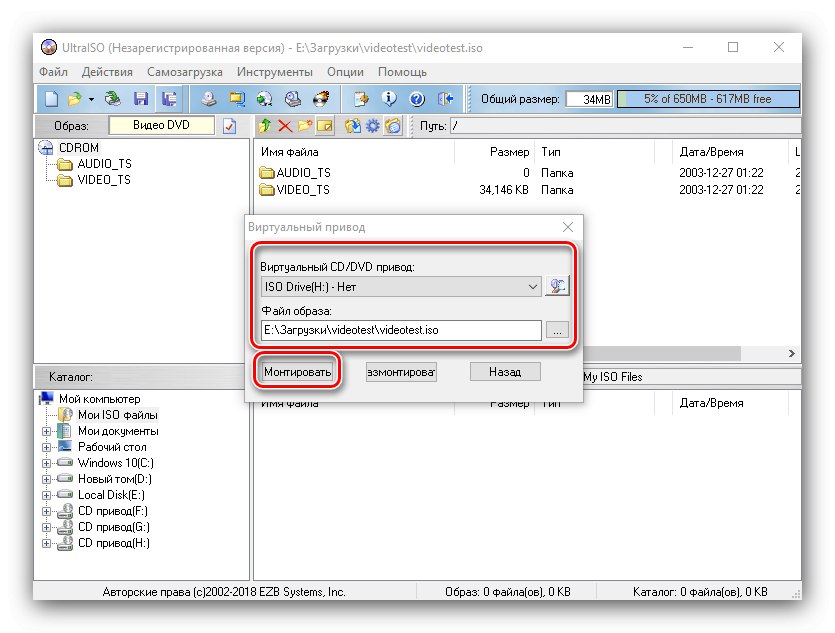
Task: Open the Помощь menu
Action: click(x=402, y=72)
